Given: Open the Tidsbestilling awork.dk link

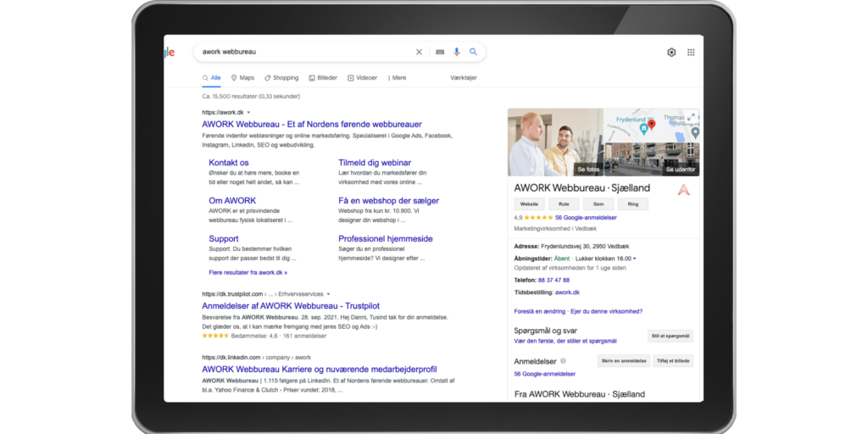Looking at the screenshot, I should pos(567,292).
